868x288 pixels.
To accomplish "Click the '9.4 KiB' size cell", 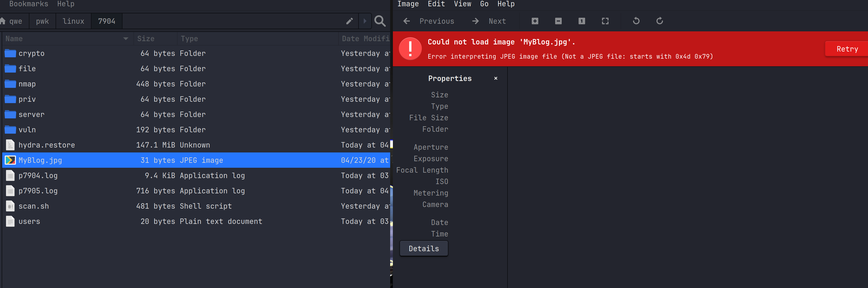I will coord(160,176).
